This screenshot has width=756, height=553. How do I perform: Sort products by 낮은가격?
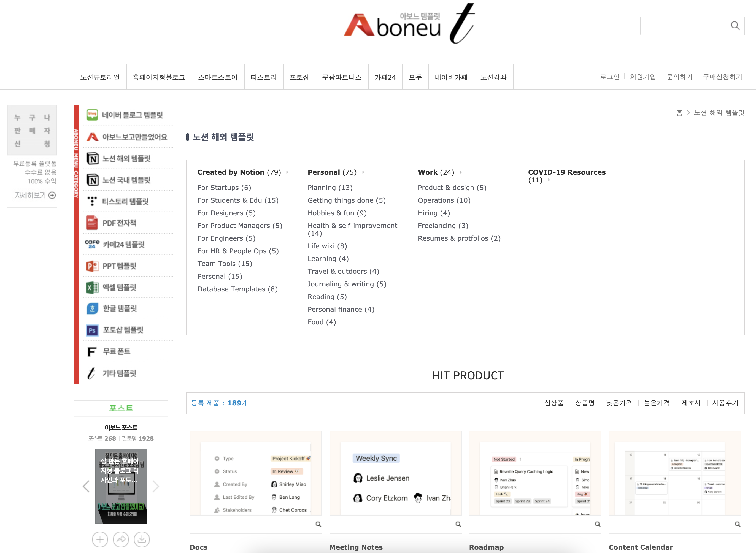coord(619,403)
